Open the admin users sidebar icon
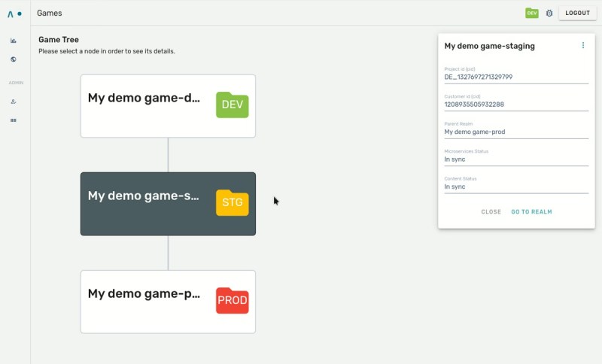 (14, 102)
